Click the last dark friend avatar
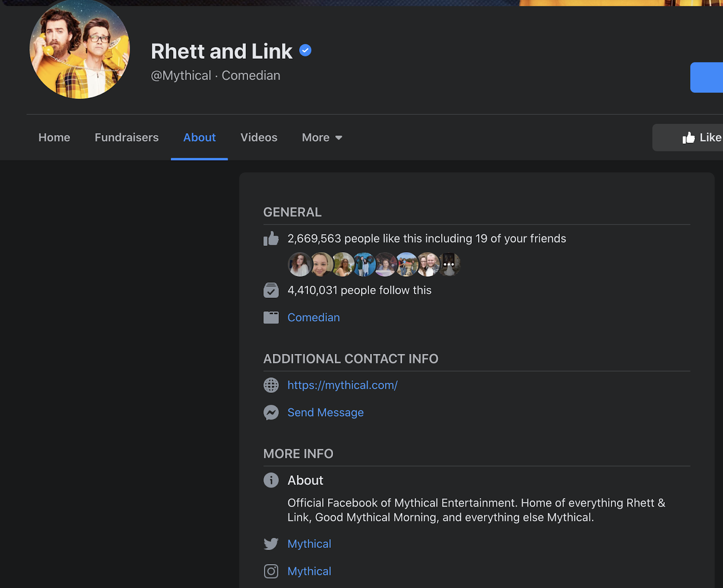The image size is (723, 588). 449,264
